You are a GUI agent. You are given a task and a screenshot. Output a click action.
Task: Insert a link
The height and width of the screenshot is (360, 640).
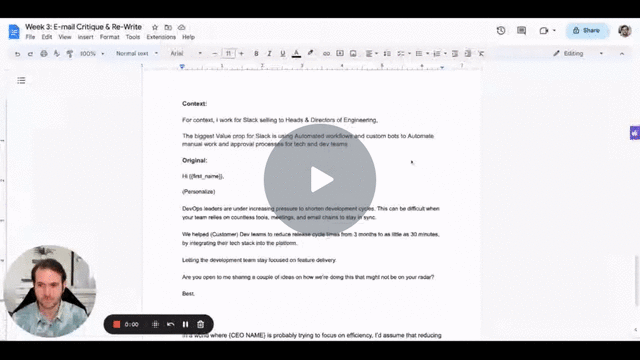(x=326, y=53)
